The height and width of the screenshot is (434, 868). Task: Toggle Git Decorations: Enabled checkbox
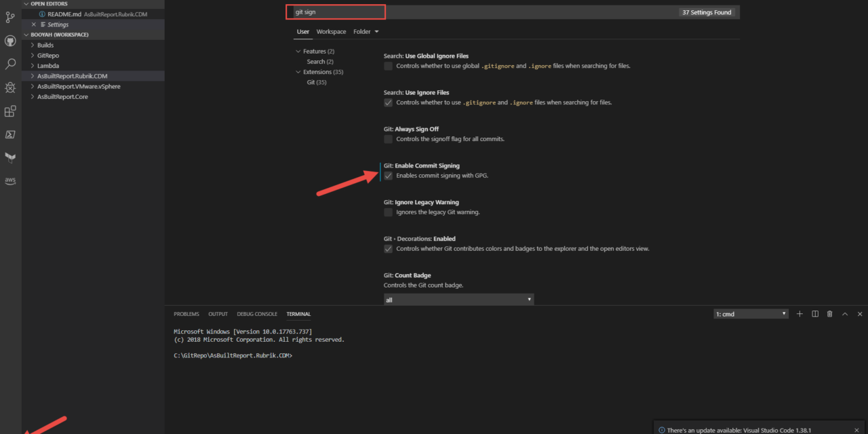tap(388, 249)
